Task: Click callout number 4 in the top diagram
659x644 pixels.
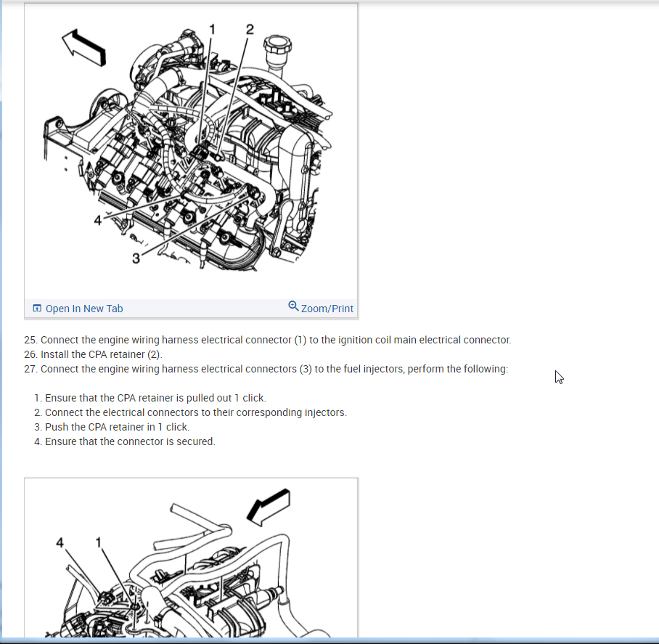Action: pyautogui.click(x=98, y=220)
